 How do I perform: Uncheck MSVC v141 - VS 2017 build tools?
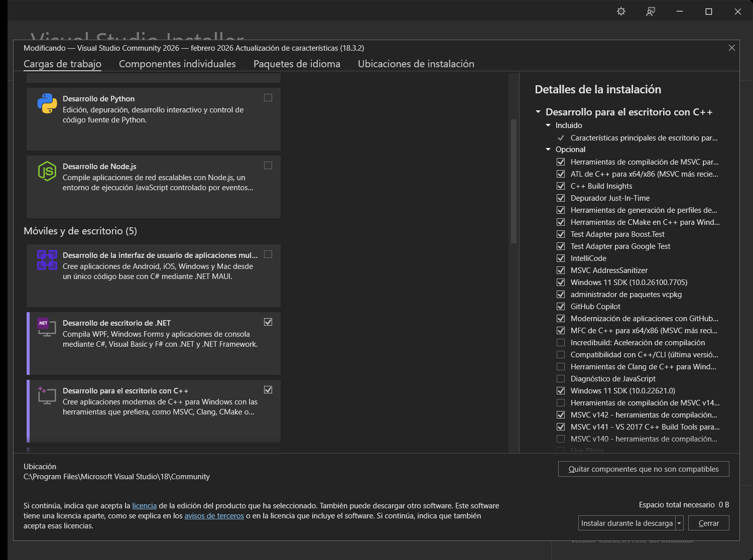561,427
